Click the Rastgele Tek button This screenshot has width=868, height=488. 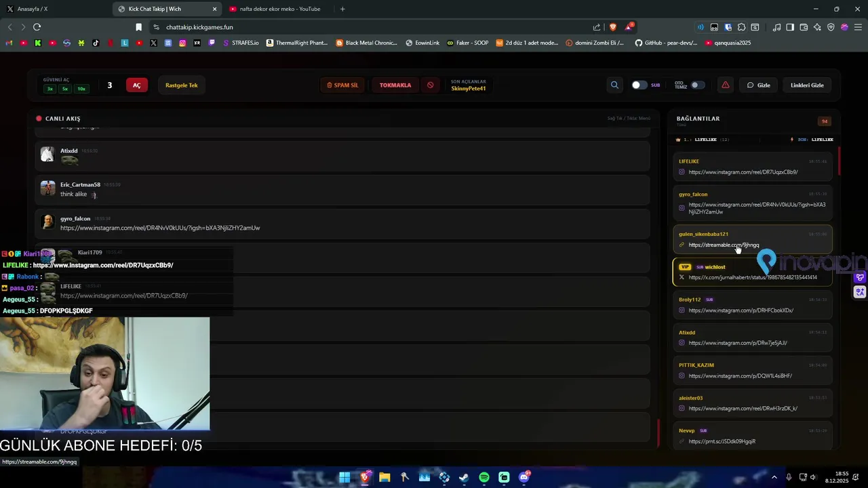182,85
